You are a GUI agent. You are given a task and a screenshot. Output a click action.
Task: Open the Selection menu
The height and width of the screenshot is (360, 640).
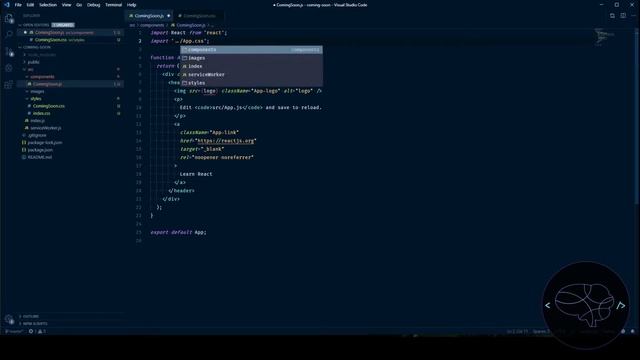48,5
